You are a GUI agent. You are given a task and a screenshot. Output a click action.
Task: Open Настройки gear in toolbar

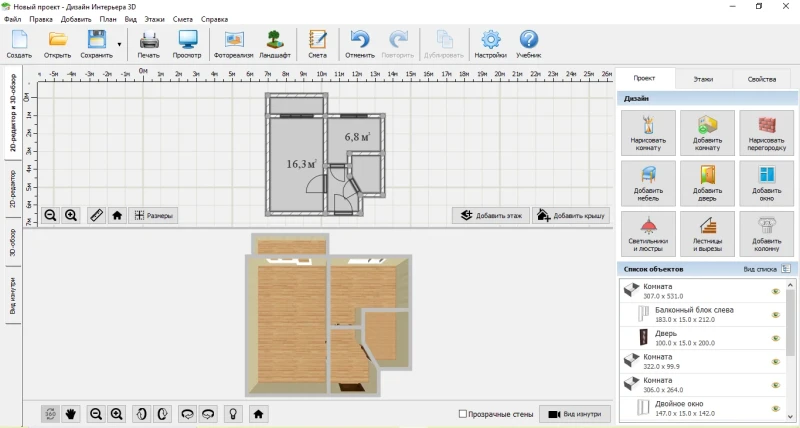pyautogui.click(x=490, y=44)
